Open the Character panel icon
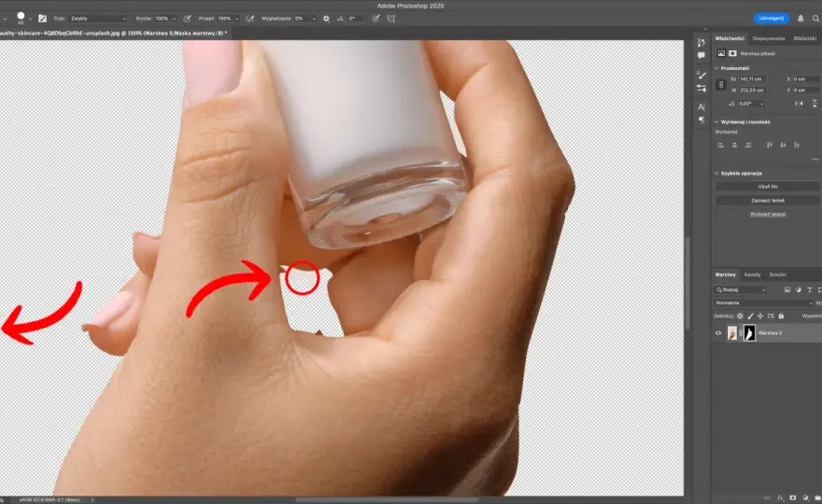Image resolution: width=822 pixels, height=504 pixels. point(701,107)
